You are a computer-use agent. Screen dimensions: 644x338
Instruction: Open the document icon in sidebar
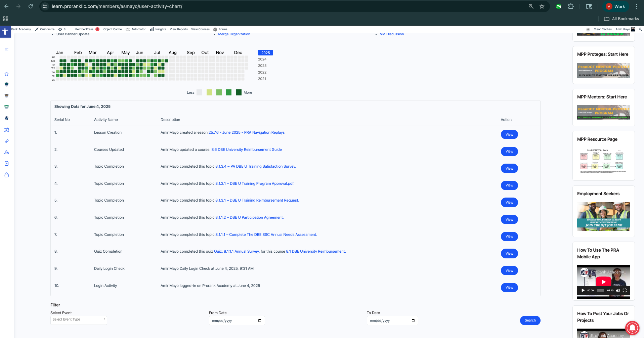pos(6,164)
